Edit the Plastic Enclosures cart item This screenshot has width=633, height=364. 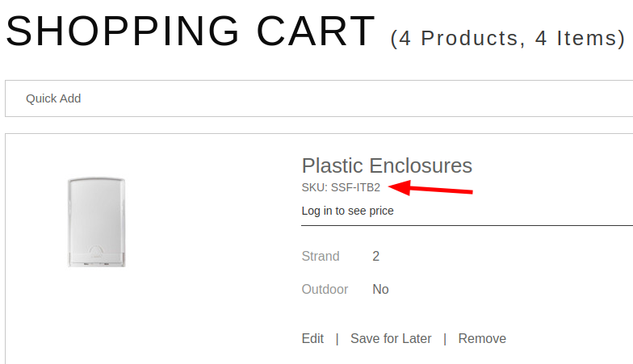(x=312, y=339)
